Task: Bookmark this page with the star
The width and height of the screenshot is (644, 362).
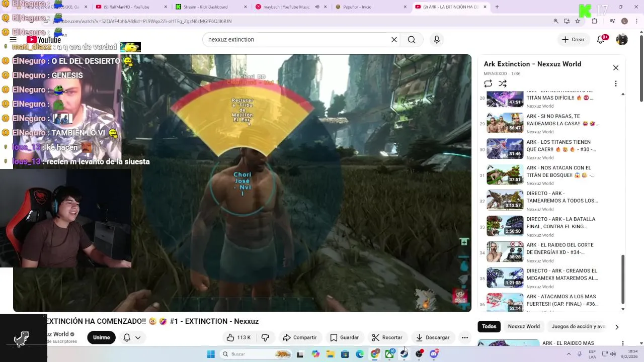Action: coord(578,21)
